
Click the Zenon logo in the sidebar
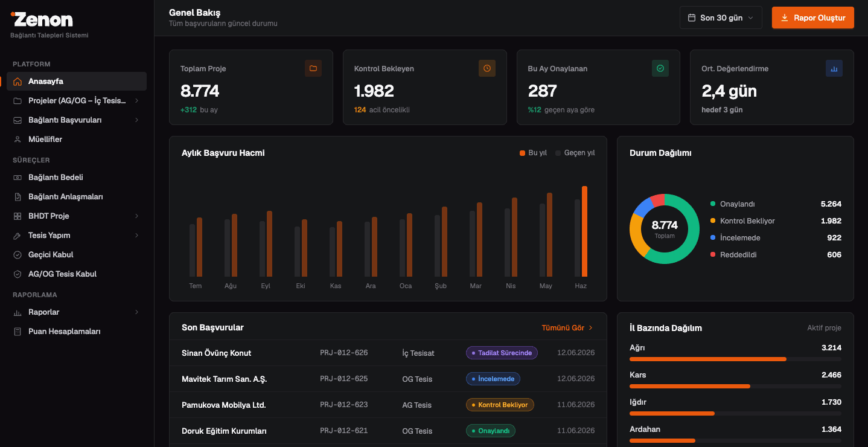[42, 19]
